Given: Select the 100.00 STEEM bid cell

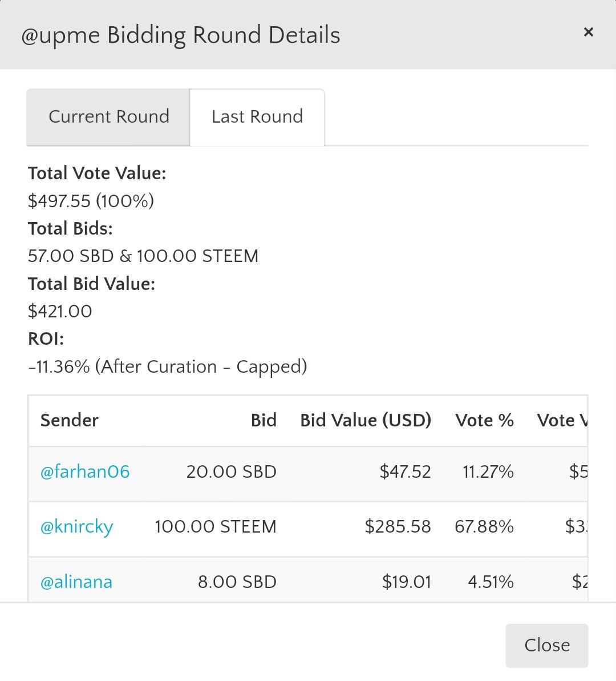Looking at the screenshot, I should 216,527.
